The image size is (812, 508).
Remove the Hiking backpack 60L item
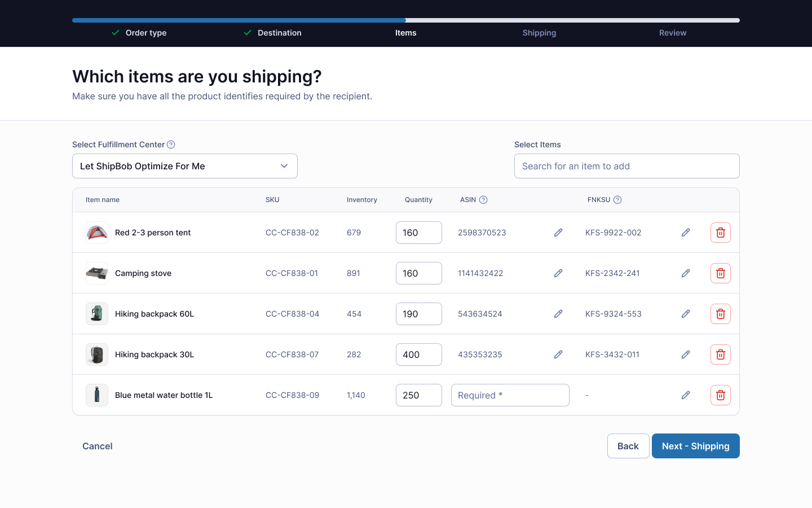pyautogui.click(x=720, y=314)
